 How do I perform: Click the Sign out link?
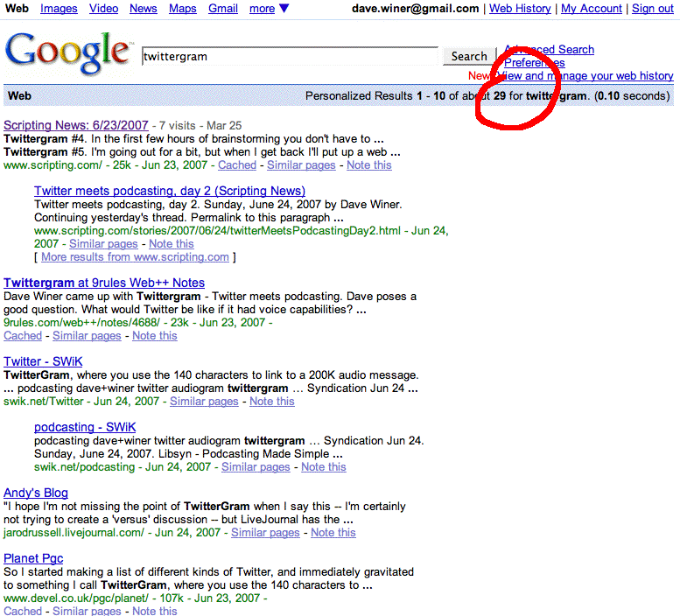point(653,9)
